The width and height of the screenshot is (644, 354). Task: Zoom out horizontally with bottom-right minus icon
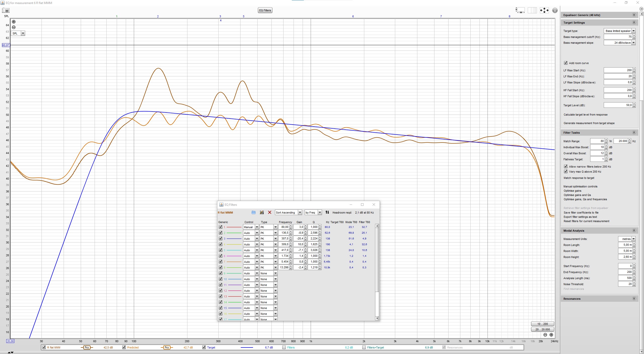(545, 335)
